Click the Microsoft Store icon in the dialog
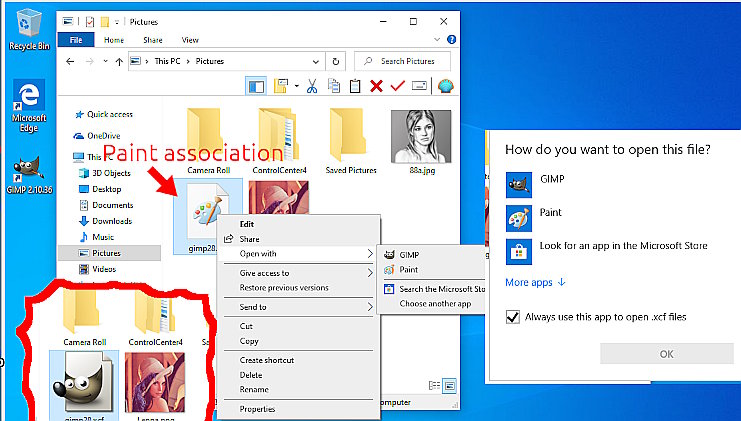 (518, 251)
